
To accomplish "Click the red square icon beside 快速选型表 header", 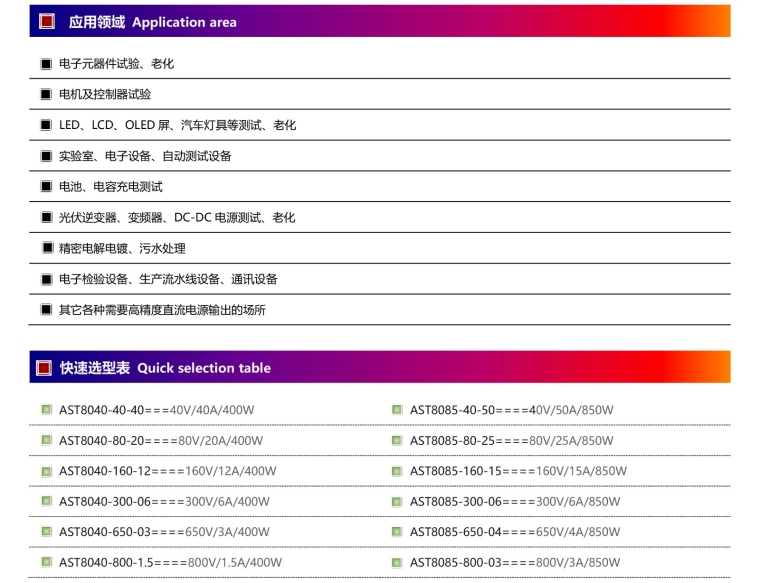I will click(x=44, y=368).
